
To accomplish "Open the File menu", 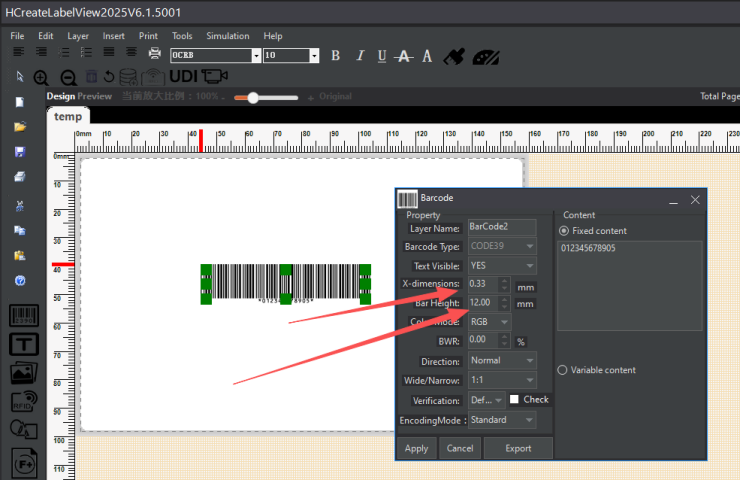I will [x=17, y=36].
